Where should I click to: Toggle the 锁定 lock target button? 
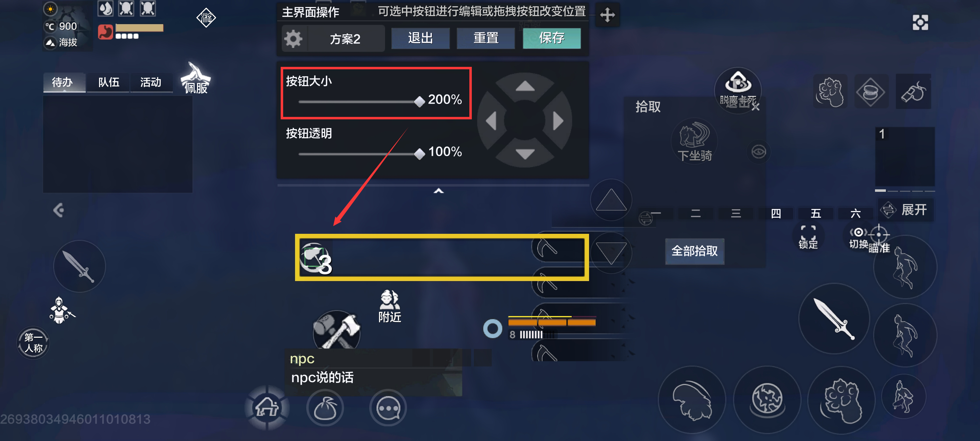point(808,237)
